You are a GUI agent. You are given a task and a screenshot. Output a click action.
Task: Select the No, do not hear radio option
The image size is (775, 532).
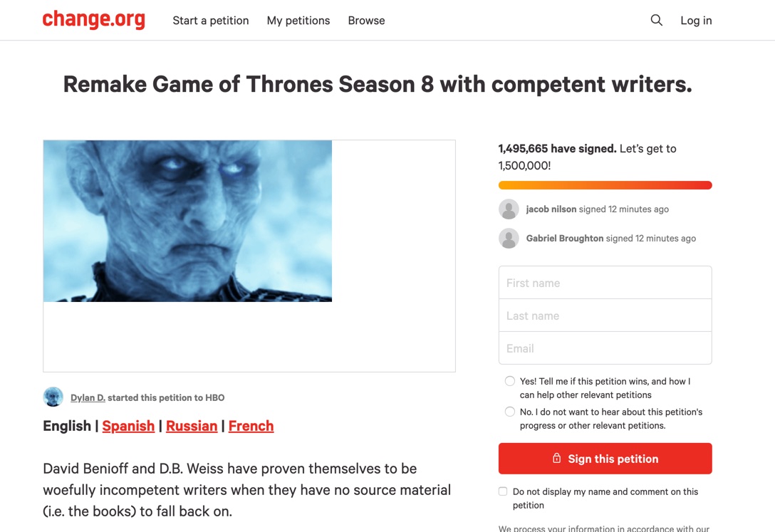[x=510, y=412]
